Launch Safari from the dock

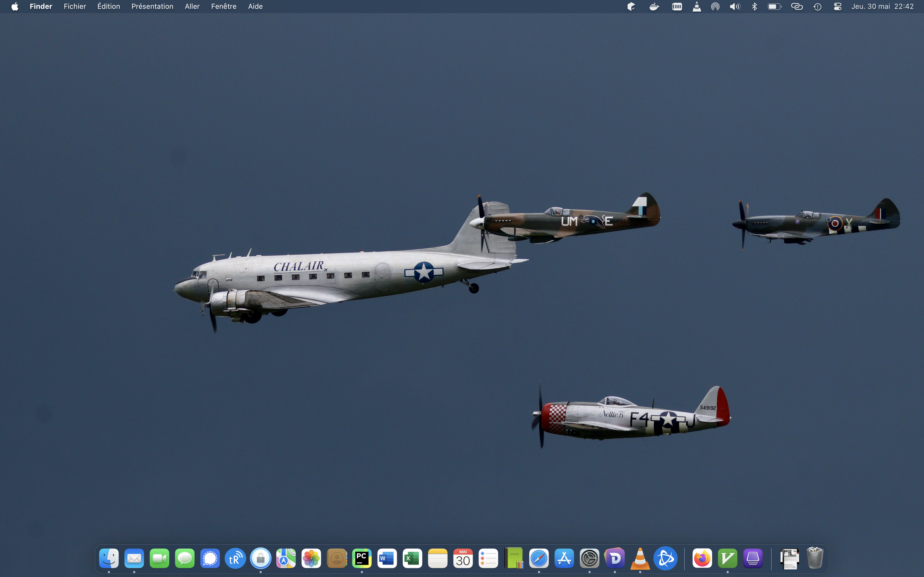[539, 559]
